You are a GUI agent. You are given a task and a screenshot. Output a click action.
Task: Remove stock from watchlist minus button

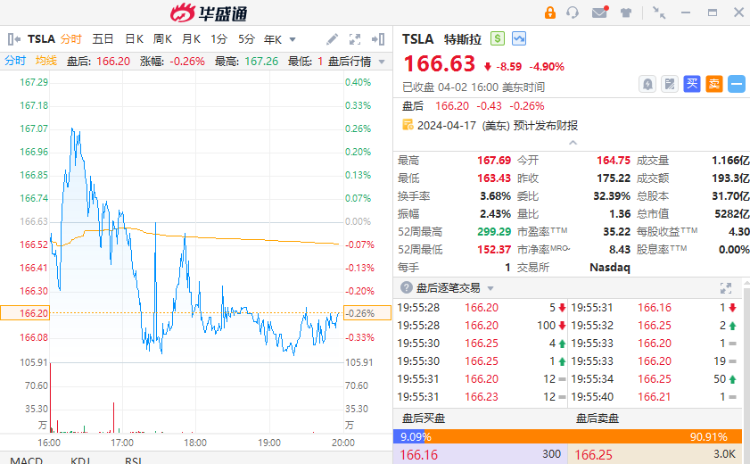(x=737, y=84)
